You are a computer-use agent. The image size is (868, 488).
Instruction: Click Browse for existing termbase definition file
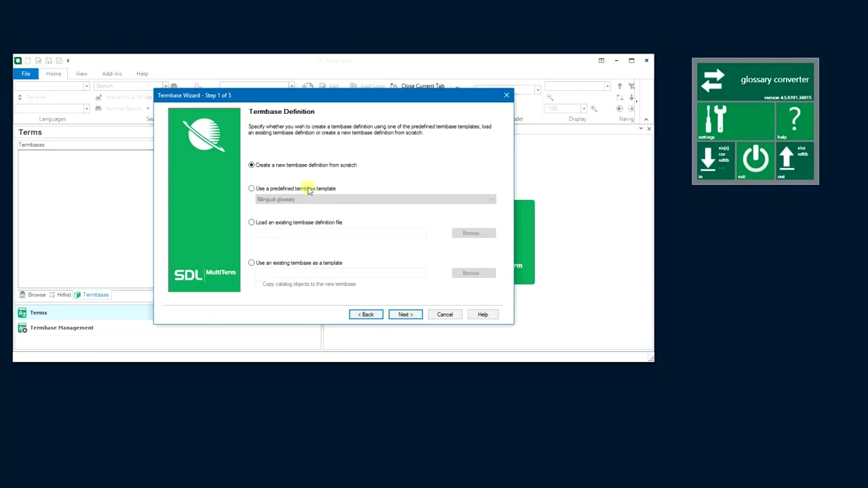474,233
